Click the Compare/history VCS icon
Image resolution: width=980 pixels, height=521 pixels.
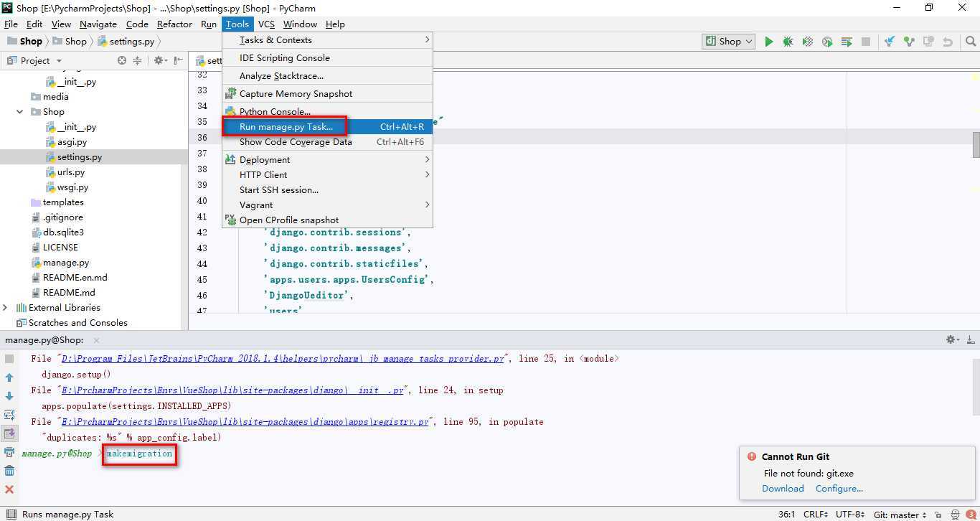click(x=928, y=42)
